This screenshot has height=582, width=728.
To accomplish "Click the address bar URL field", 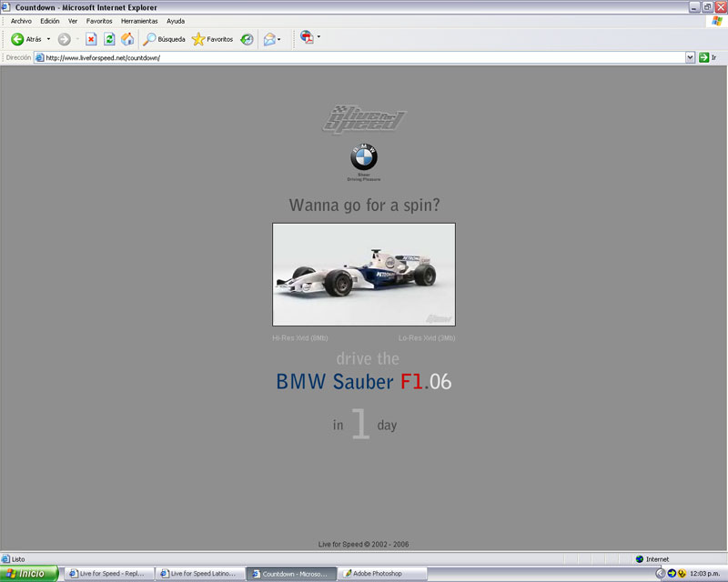I will tap(365, 57).
